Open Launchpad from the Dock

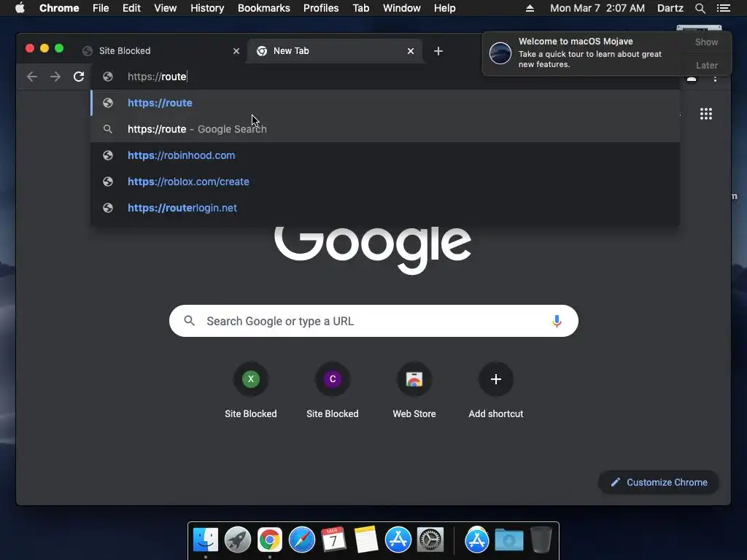tap(238, 540)
